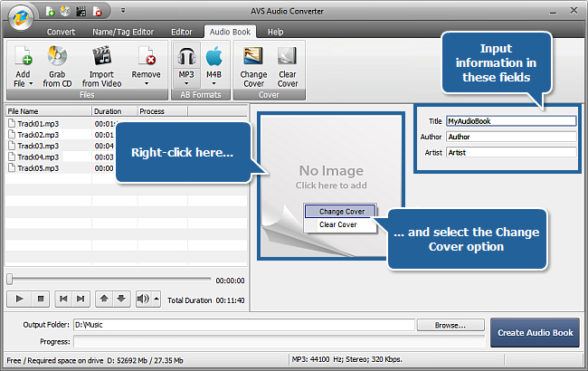Open the Help tab
Viewport: 588px width, 371px height.
(x=275, y=32)
